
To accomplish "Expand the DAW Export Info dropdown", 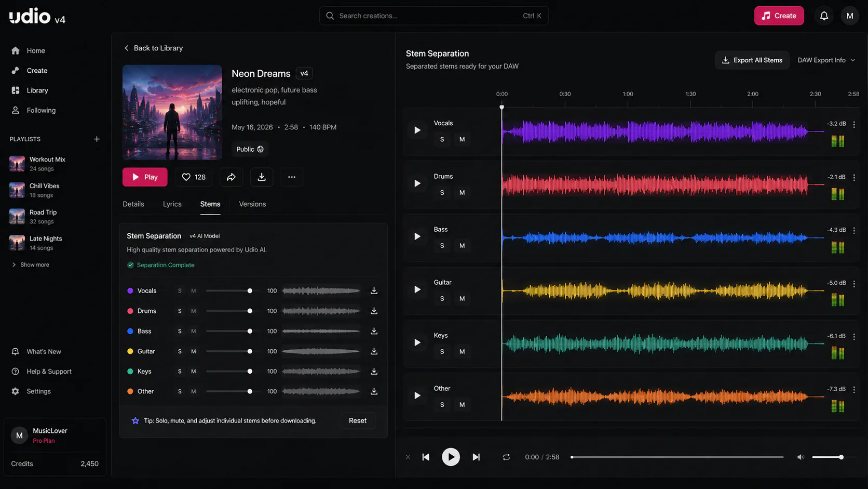I will (x=826, y=60).
